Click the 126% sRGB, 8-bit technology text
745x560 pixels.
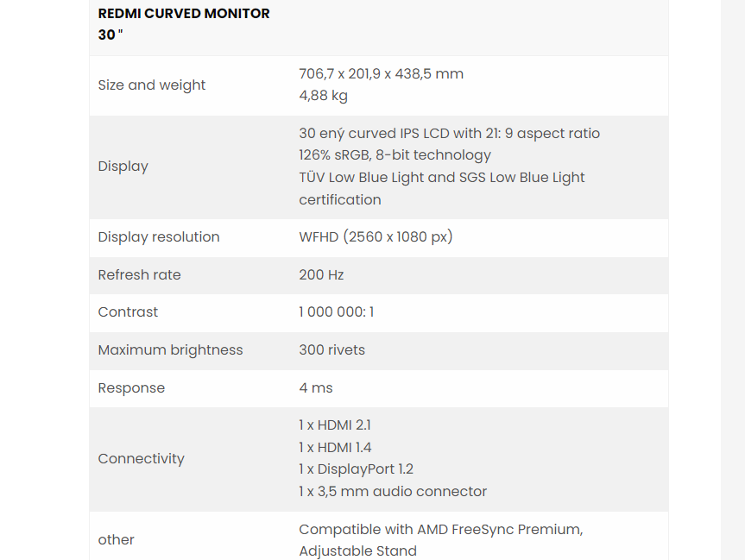pyautogui.click(x=395, y=154)
